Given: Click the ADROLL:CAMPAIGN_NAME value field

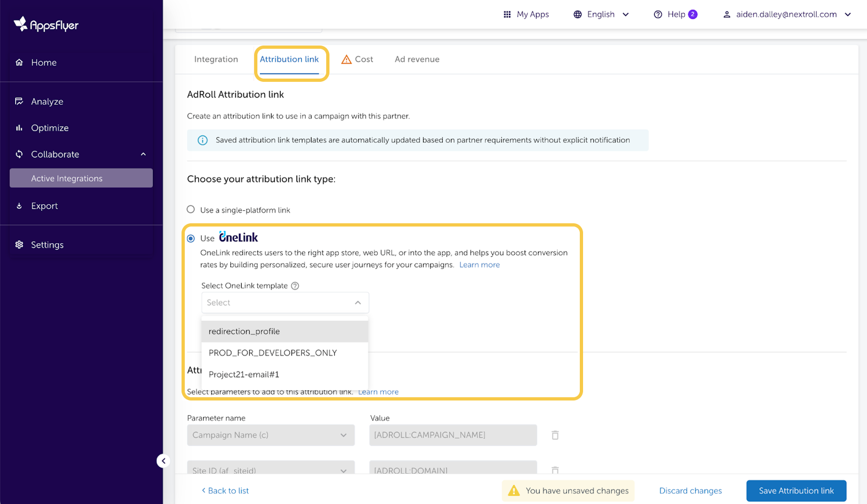Looking at the screenshot, I should pyautogui.click(x=452, y=435).
